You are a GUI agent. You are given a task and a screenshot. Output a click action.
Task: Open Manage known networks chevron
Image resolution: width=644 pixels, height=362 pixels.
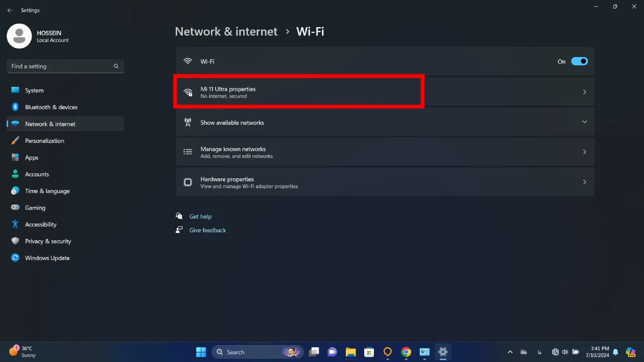coord(584,152)
